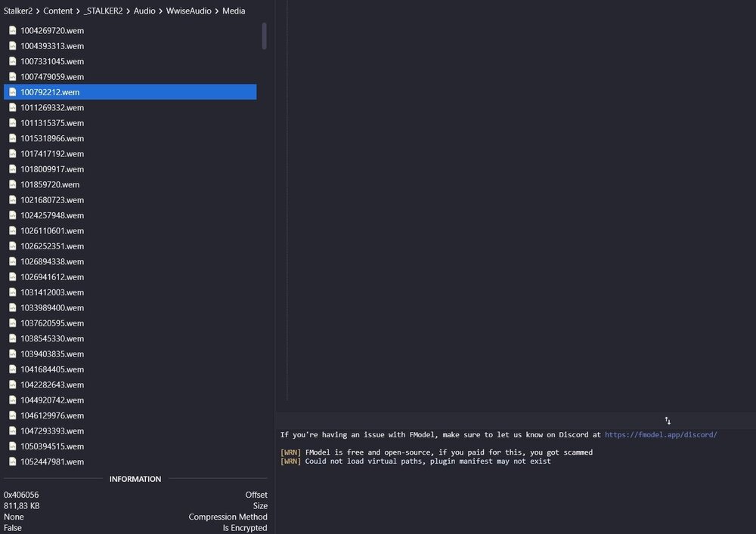Open the FModel Discord link
Screen dimensions: 756x534
coord(660,435)
